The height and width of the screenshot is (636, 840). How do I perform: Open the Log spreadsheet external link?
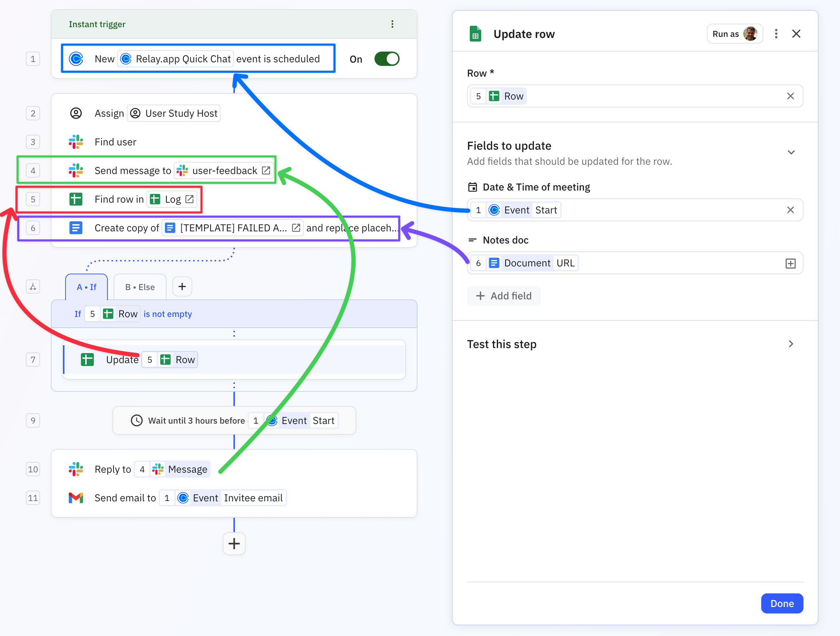[x=189, y=199]
